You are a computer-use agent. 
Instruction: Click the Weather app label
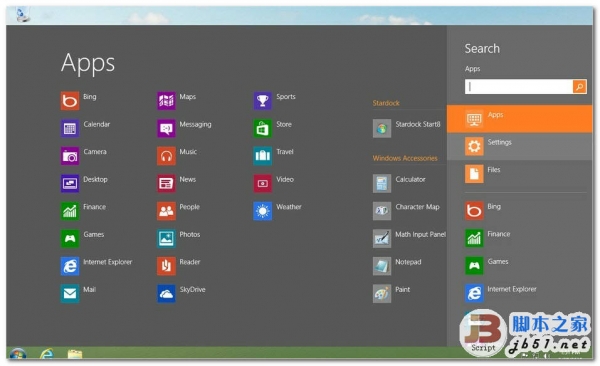coord(289,207)
